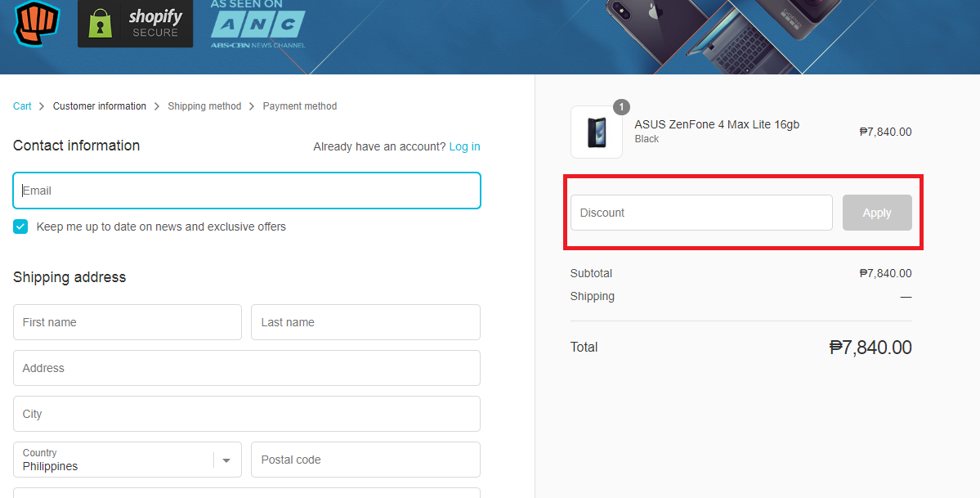
Task: Click the Subtotal label
Action: coord(591,273)
